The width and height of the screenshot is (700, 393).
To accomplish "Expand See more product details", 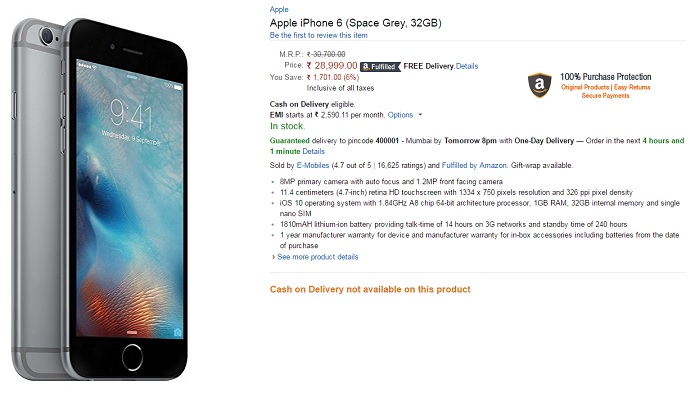I will 317,257.
